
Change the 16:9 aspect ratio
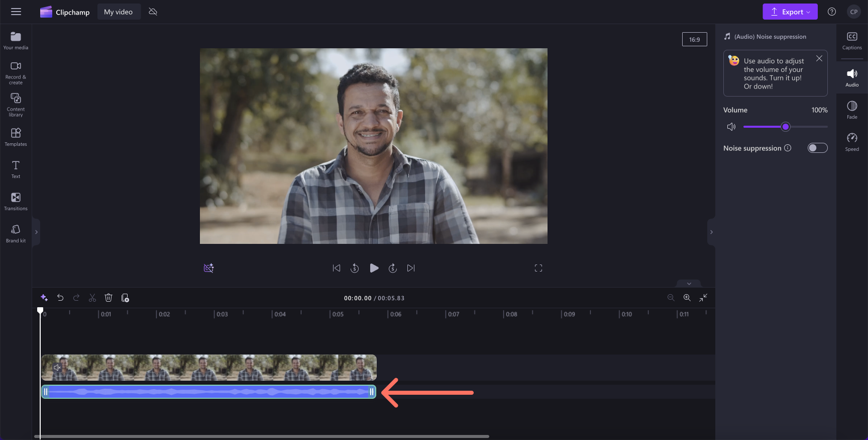[694, 39]
